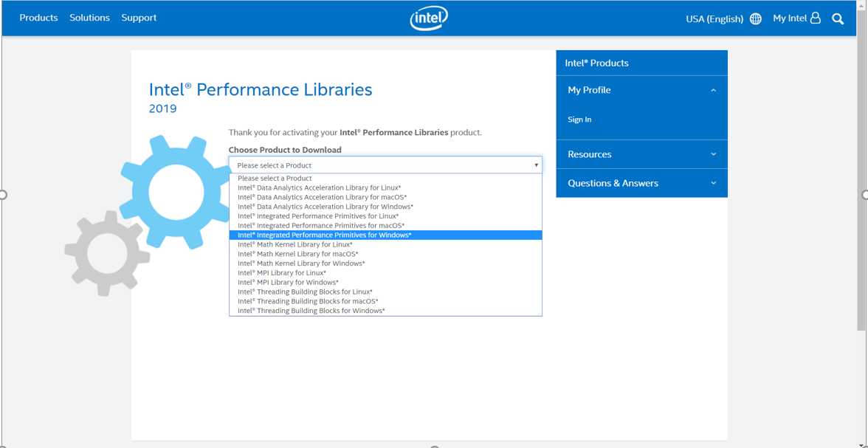This screenshot has width=868, height=448.
Task: Select Data Analytics Acceleration Library for Linux
Action: pyautogui.click(x=385, y=187)
